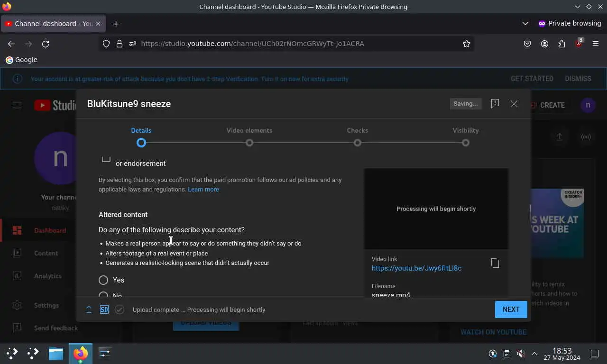This screenshot has height=364, width=607.
Task: Open the Learn more link about paid promotion
Action: tap(203, 189)
